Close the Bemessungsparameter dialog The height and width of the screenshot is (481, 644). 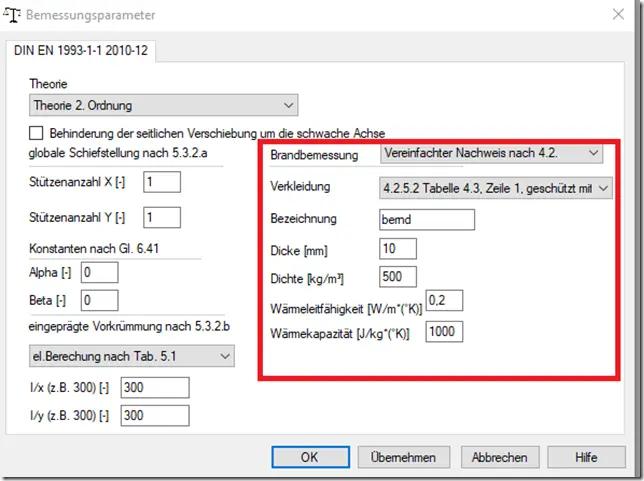click(618, 14)
